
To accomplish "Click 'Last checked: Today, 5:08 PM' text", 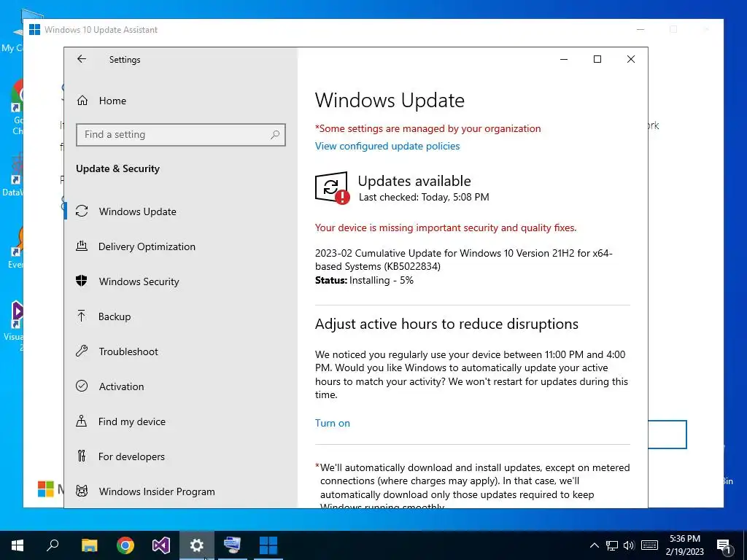I will pos(424,197).
